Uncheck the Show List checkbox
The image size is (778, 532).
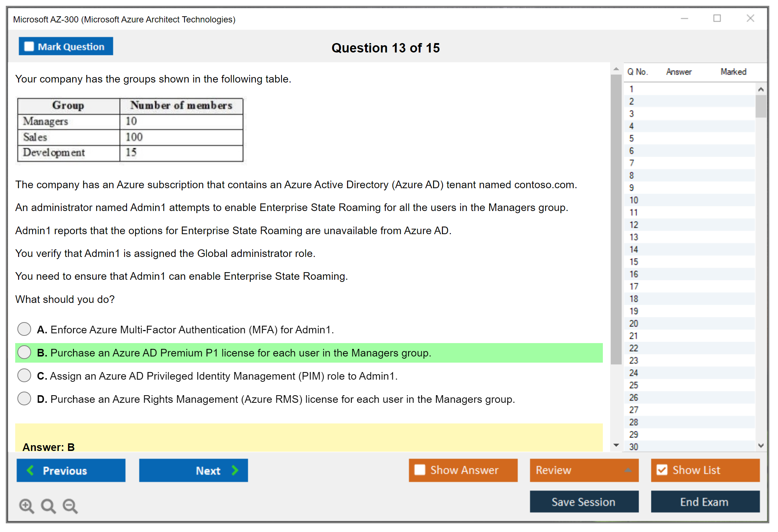662,470
